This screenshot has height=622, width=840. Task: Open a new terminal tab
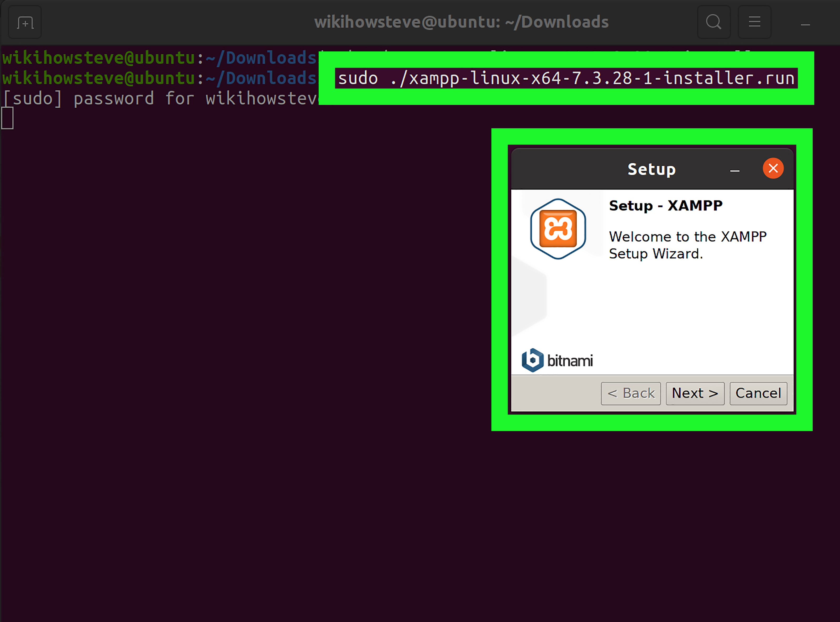click(25, 22)
